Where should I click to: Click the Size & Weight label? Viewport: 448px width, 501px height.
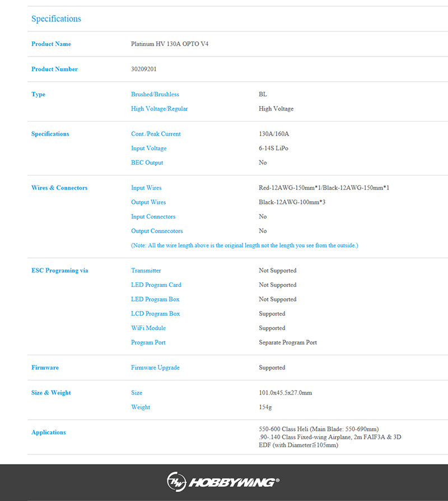[x=51, y=393]
